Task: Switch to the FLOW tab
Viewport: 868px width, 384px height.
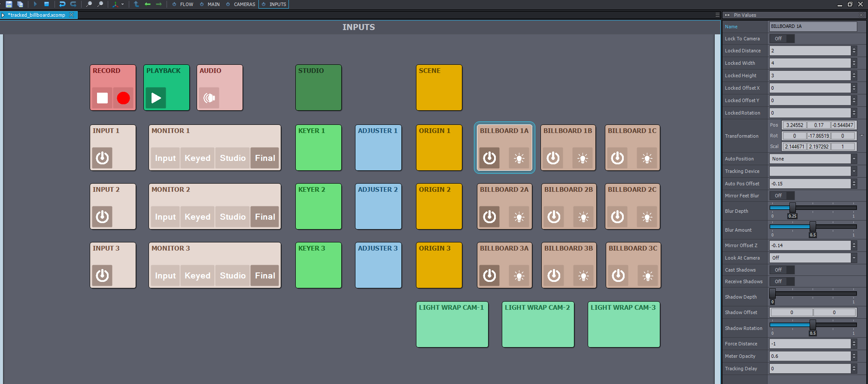Action: (183, 4)
